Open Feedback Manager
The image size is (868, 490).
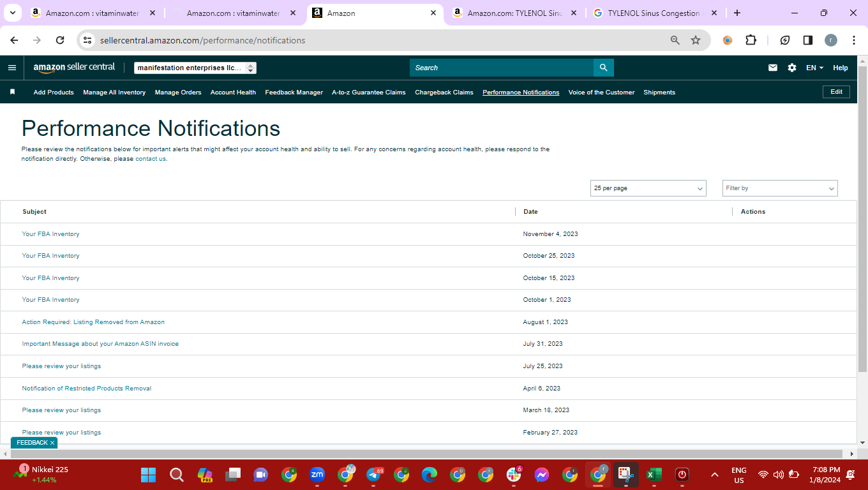click(x=294, y=93)
